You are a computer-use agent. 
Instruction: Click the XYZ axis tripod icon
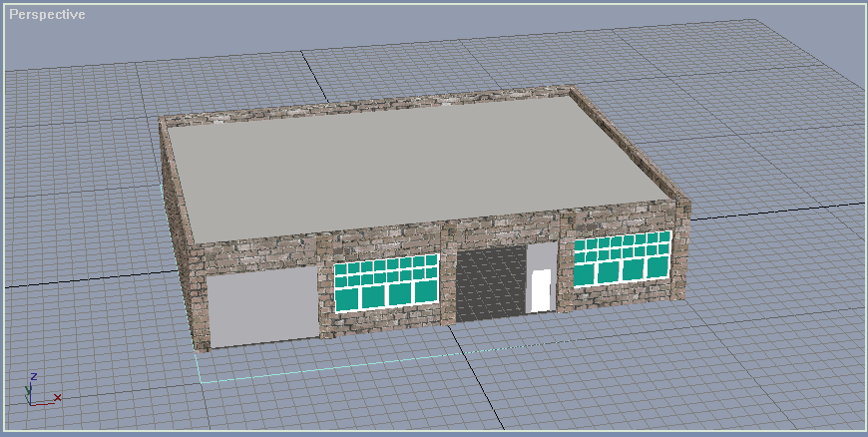42,390
